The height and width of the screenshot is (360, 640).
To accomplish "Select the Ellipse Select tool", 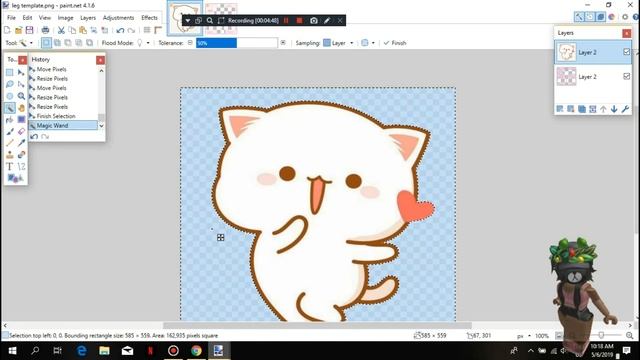I will [10, 96].
